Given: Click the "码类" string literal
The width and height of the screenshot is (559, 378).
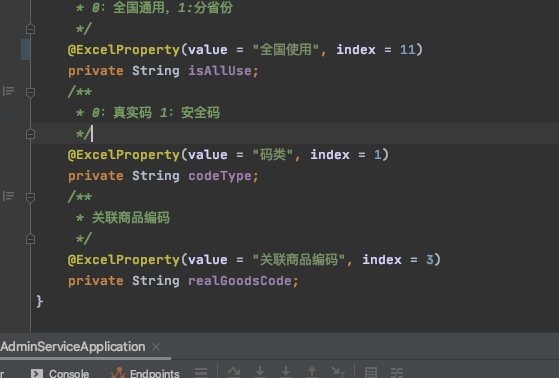Looking at the screenshot, I should 273,155.
